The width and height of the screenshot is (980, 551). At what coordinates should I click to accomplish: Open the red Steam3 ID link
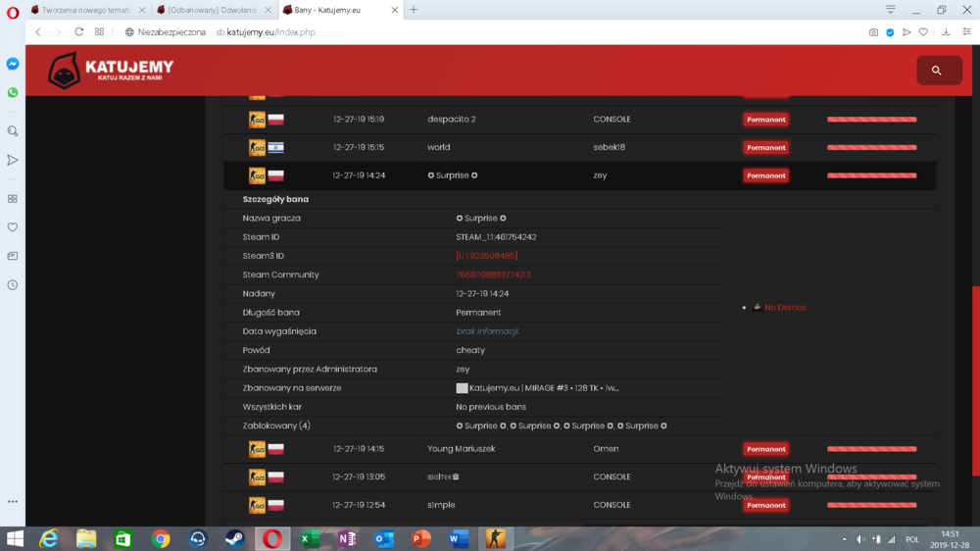486,256
